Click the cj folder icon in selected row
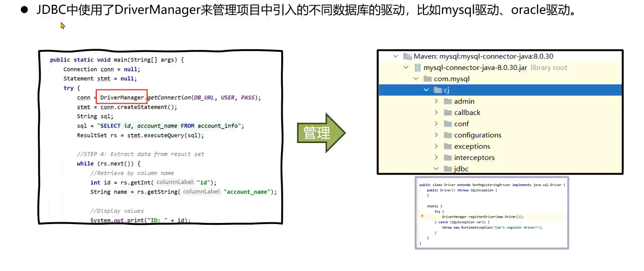The image size is (644, 271). click(437, 90)
